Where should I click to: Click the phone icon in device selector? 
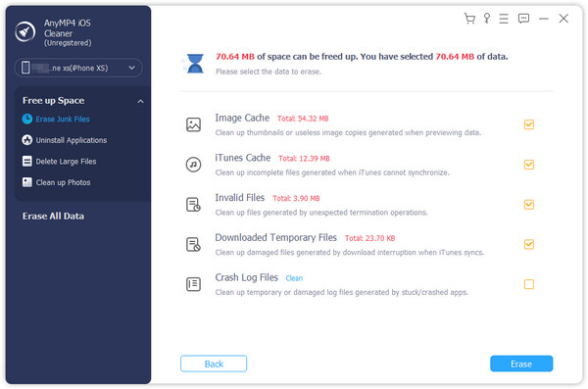(25, 68)
